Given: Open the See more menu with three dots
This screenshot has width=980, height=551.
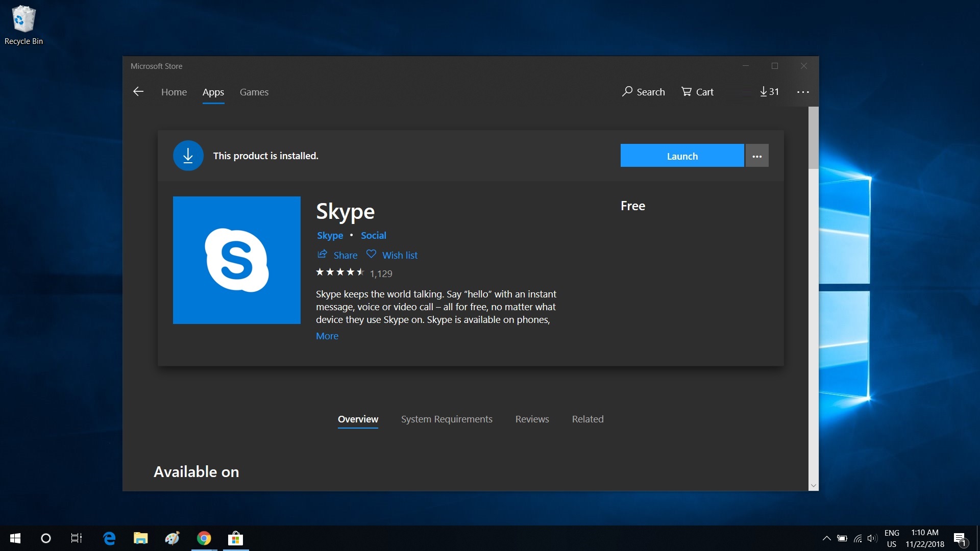Looking at the screenshot, I should click(802, 92).
